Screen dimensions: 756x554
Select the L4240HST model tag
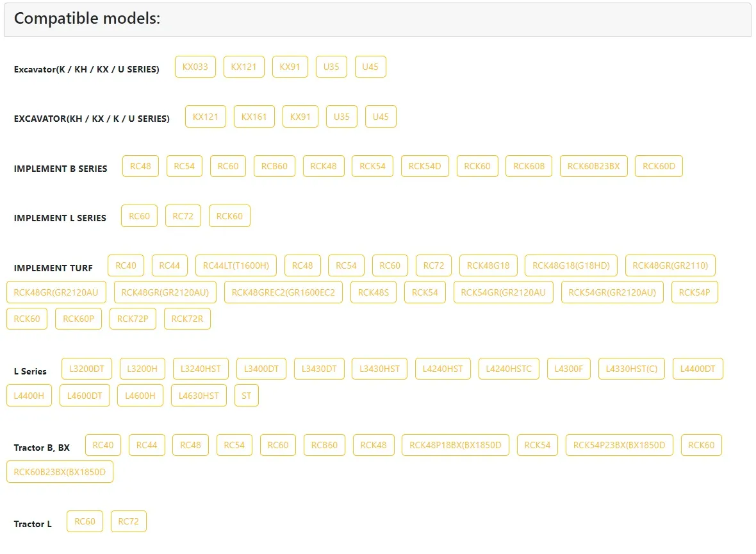pyautogui.click(x=443, y=369)
